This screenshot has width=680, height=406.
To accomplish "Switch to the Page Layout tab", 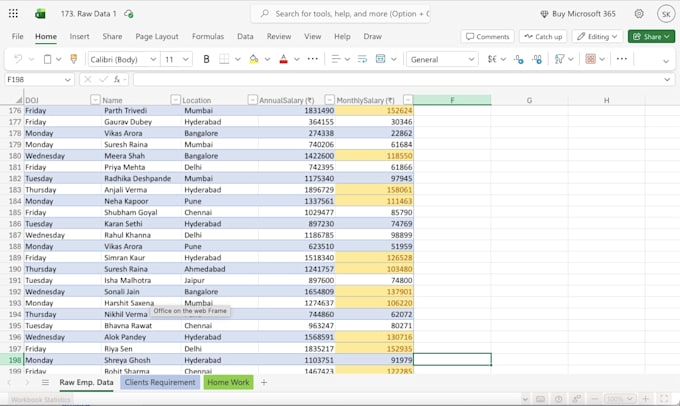I will click(x=157, y=36).
